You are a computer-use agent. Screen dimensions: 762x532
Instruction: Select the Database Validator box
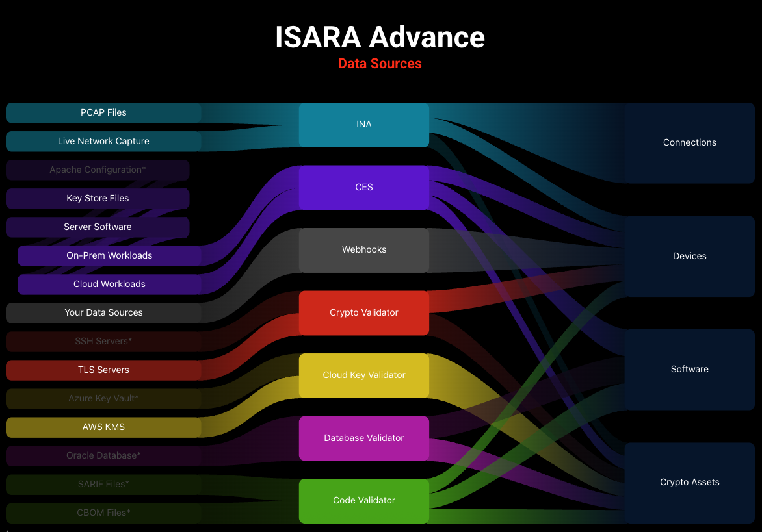[x=364, y=438]
